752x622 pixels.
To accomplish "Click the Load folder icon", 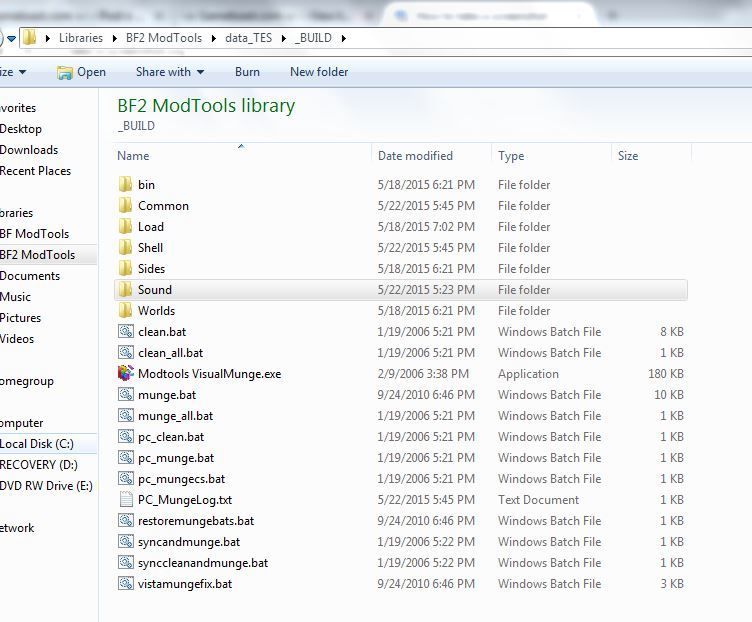I will [x=125, y=227].
